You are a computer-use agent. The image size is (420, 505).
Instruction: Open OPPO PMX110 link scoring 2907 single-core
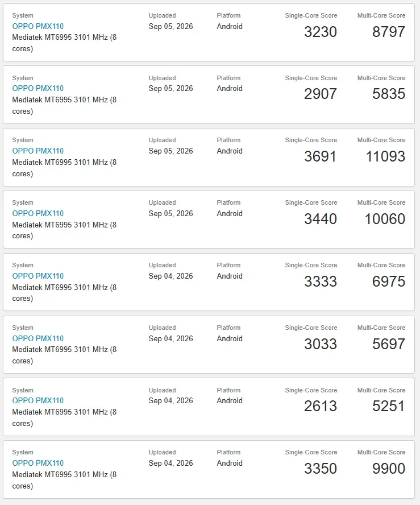(x=38, y=88)
